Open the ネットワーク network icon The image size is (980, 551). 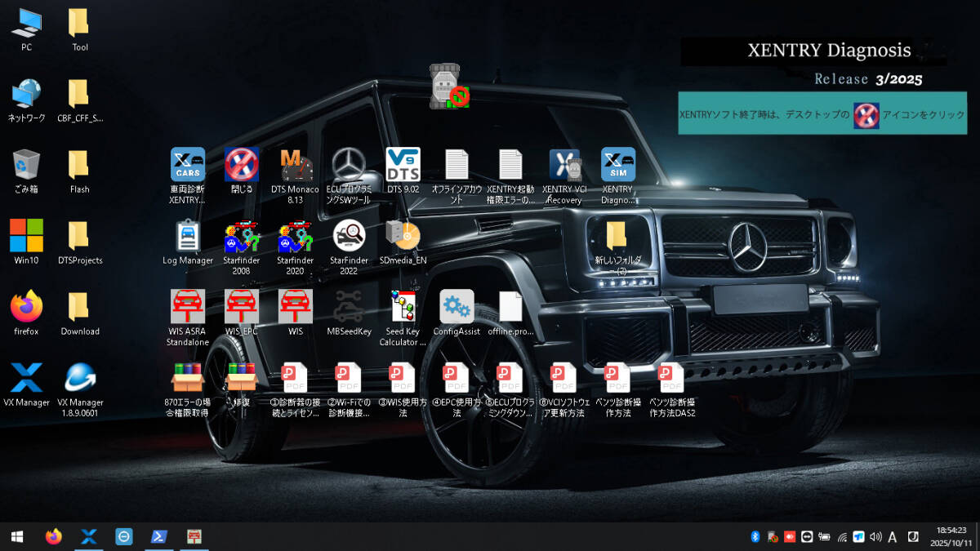click(x=26, y=100)
